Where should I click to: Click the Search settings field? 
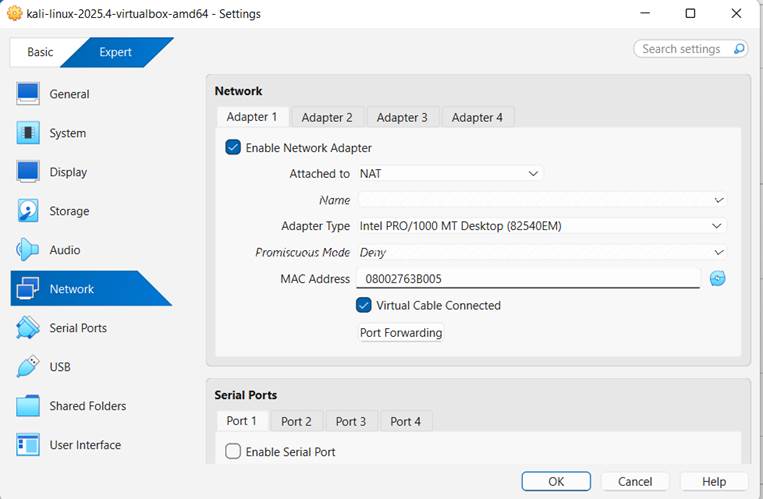point(682,49)
